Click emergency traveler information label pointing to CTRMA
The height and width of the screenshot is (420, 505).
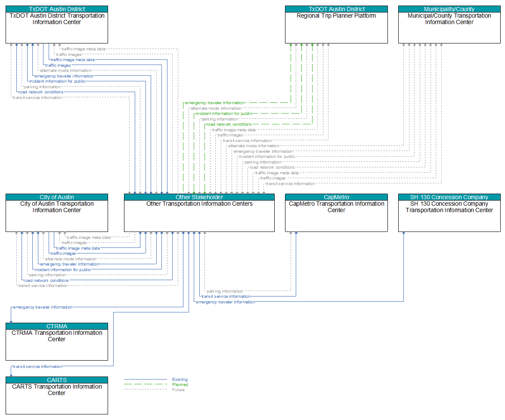[x=43, y=307]
